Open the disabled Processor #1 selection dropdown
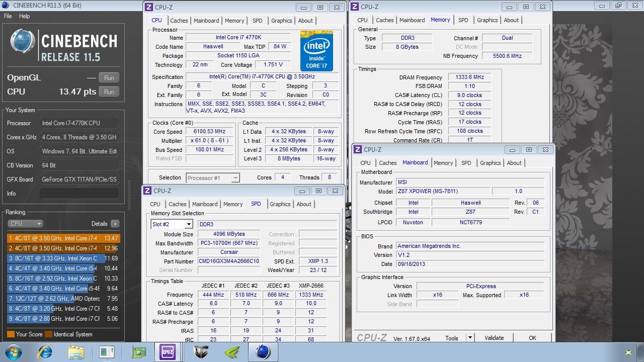The width and height of the screenshot is (644, 362). [213, 177]
